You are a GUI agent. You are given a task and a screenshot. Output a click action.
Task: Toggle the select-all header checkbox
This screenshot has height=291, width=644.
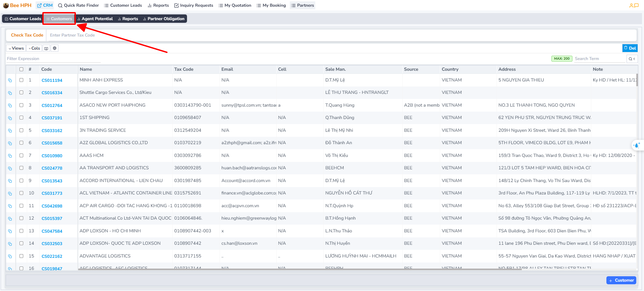[x=21, y=69]
